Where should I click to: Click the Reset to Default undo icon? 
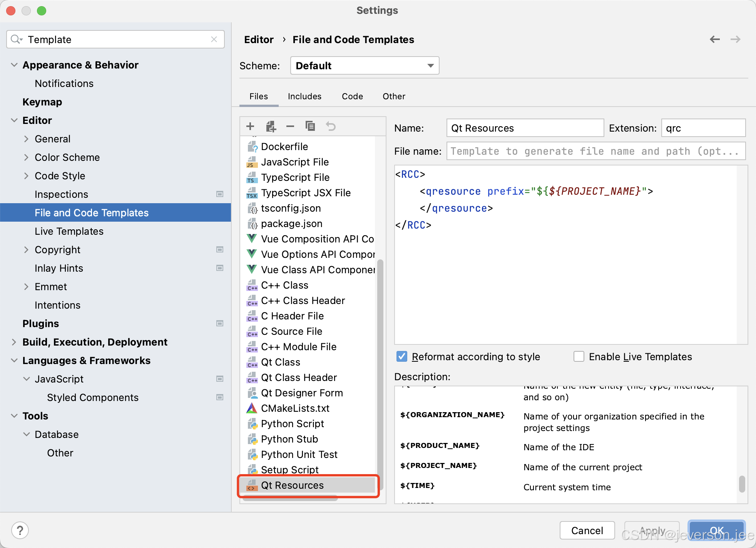pos(331,126)
